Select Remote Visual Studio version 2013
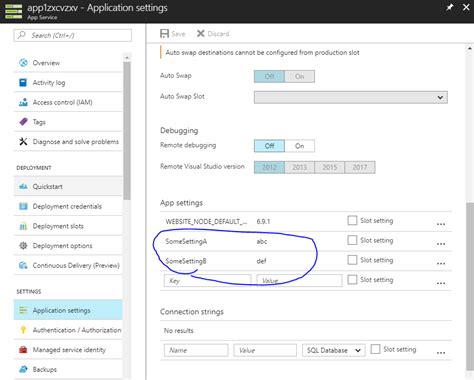474x380 pixels. tap(299, 167)
